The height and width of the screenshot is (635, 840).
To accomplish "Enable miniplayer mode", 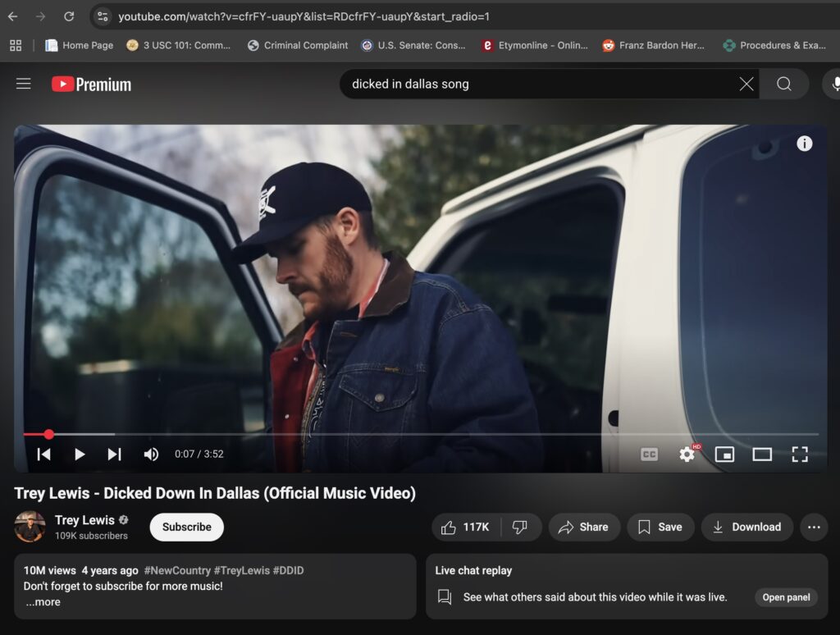I will tap(724, 454).
